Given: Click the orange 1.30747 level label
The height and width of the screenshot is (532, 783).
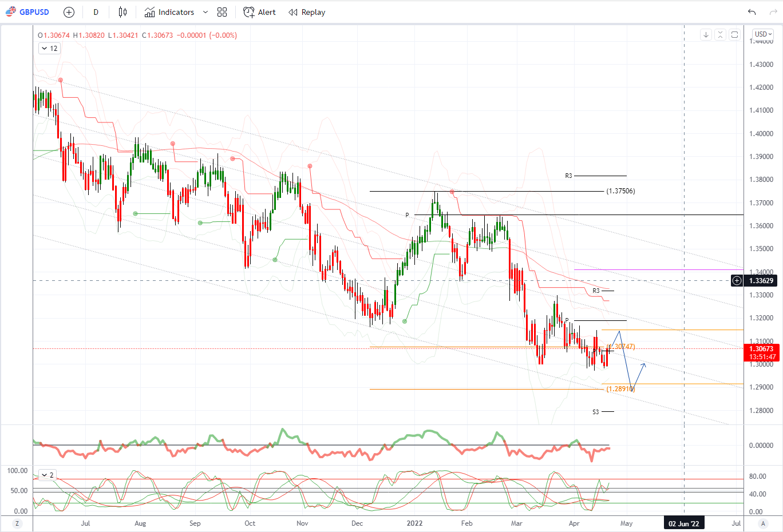Looking at the screenshot, I should (620, 347).
